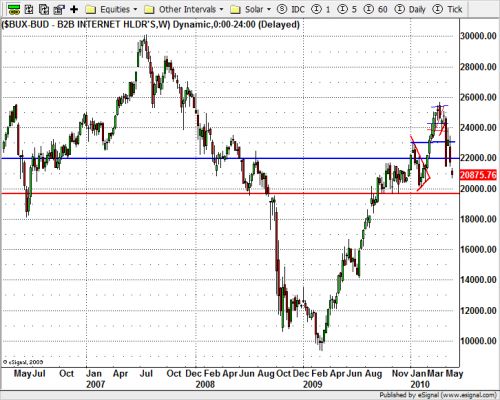
Task: Click the Equities folder icon
Action: point(91,10)
